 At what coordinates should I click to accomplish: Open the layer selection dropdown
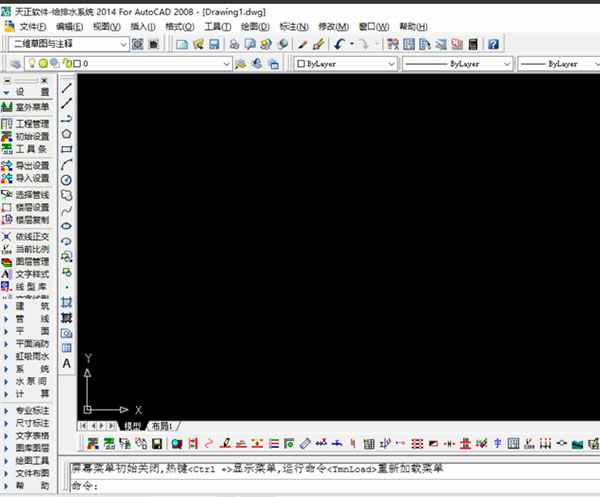(128, 64)
